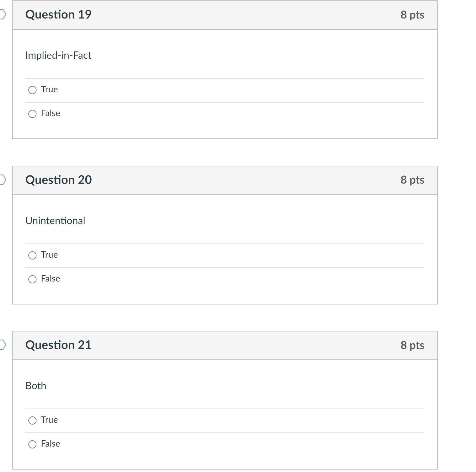Viewport: 476px width, 472px height.
Task: Select True for Question 19
Action: click(33, 90)
